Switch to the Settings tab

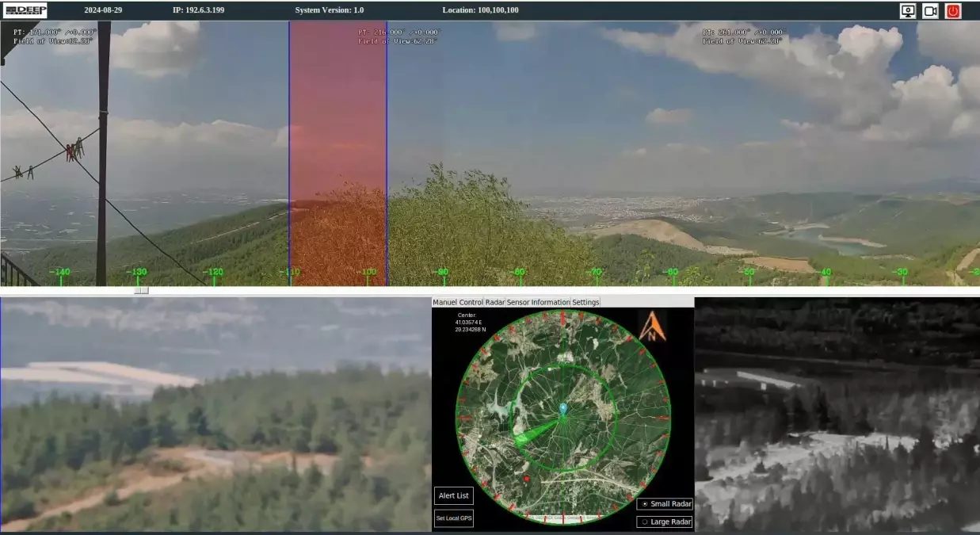[x=585, y=302]
